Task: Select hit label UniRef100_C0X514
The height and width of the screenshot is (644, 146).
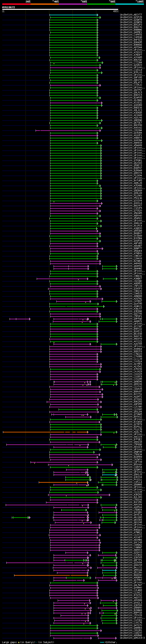Action: pos(131,361)
